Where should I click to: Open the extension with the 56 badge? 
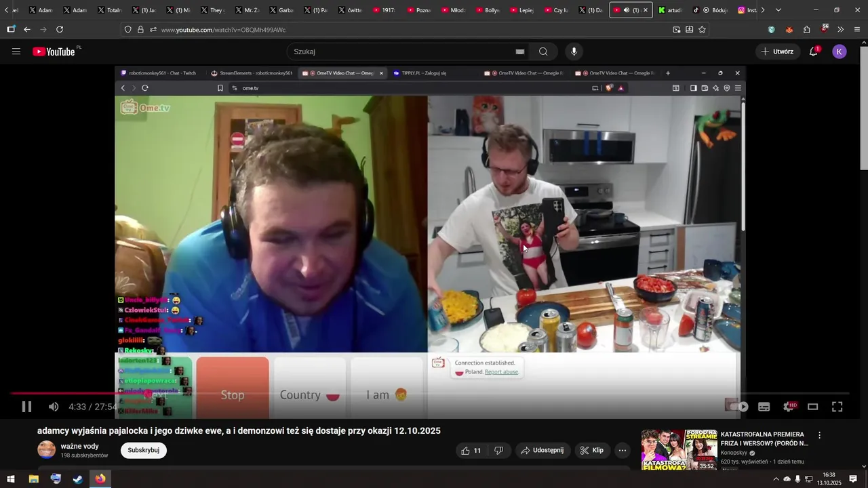(824, 29)
